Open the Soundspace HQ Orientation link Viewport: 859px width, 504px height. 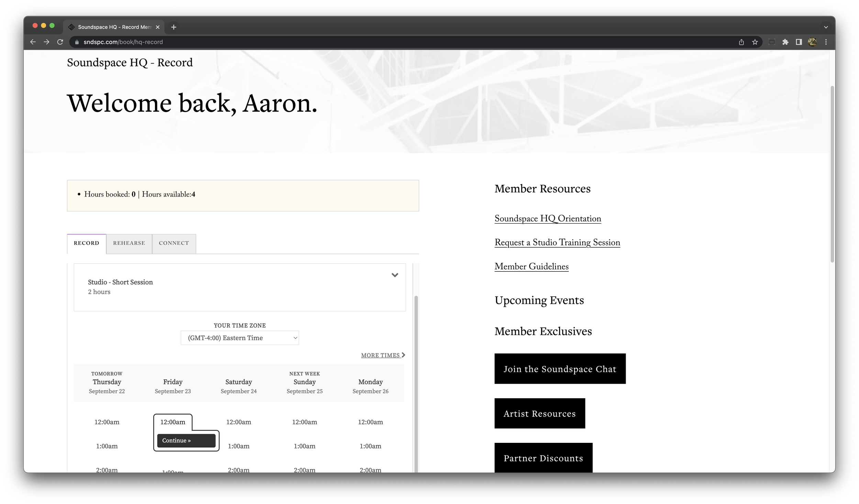pyautogui.click(x=548, y=219)
